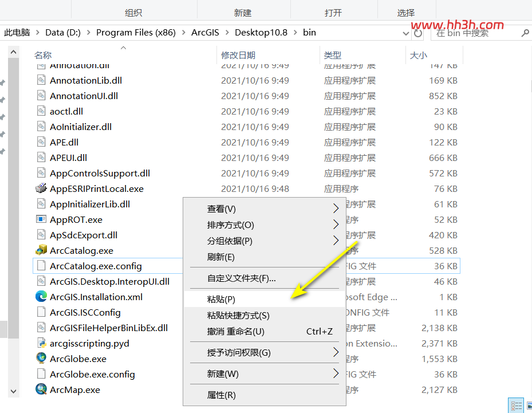Click the ArcGISFileHelperBinLibEx.dll file icon

41,328
